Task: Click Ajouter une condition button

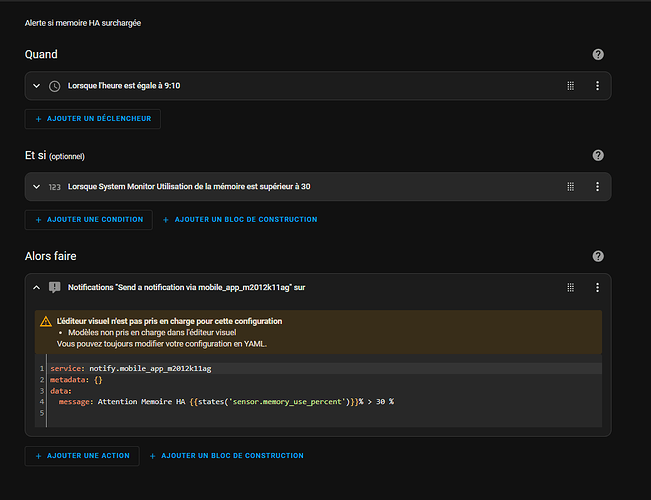Action: point(88,219)
